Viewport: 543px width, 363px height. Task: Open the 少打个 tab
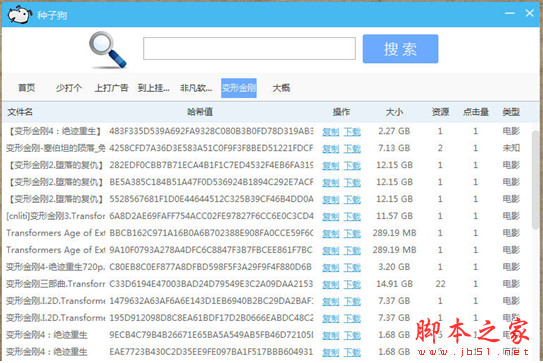pos(69,88)
